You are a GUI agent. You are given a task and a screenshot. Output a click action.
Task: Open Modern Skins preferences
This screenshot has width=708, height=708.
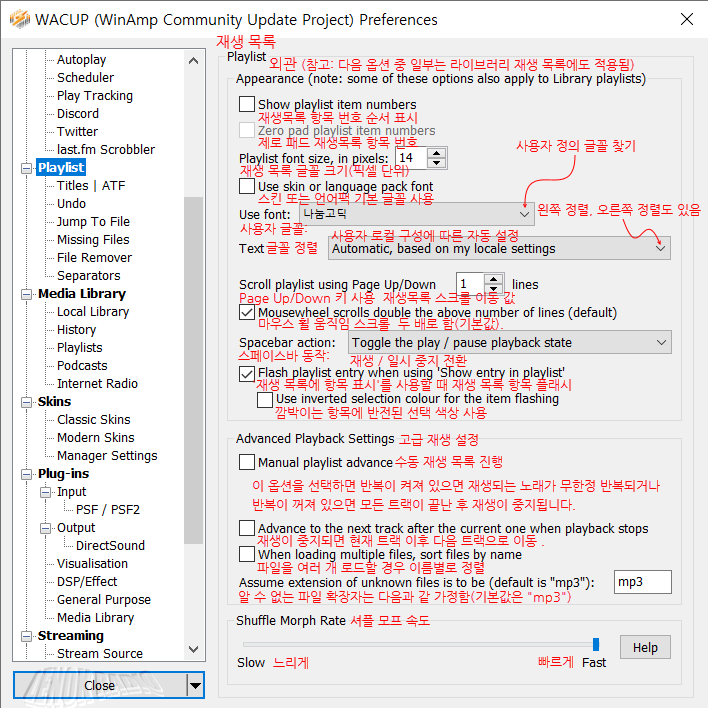(x=96, y=438)
